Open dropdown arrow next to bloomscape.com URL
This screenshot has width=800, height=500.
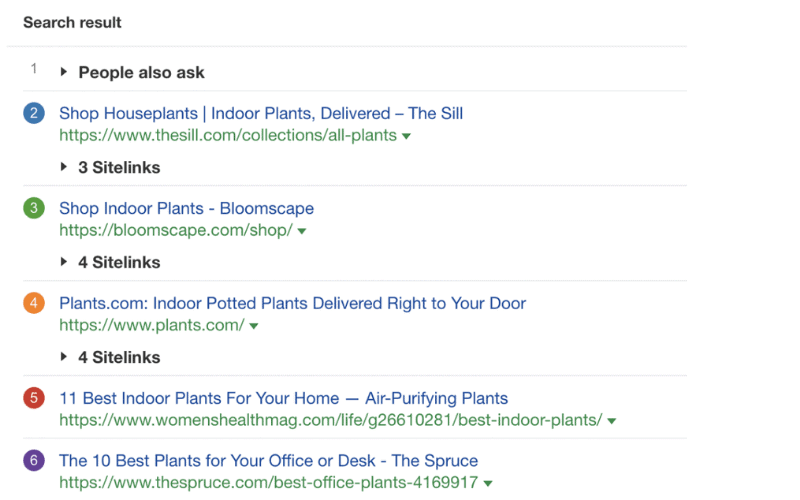[x=302, y=231]
